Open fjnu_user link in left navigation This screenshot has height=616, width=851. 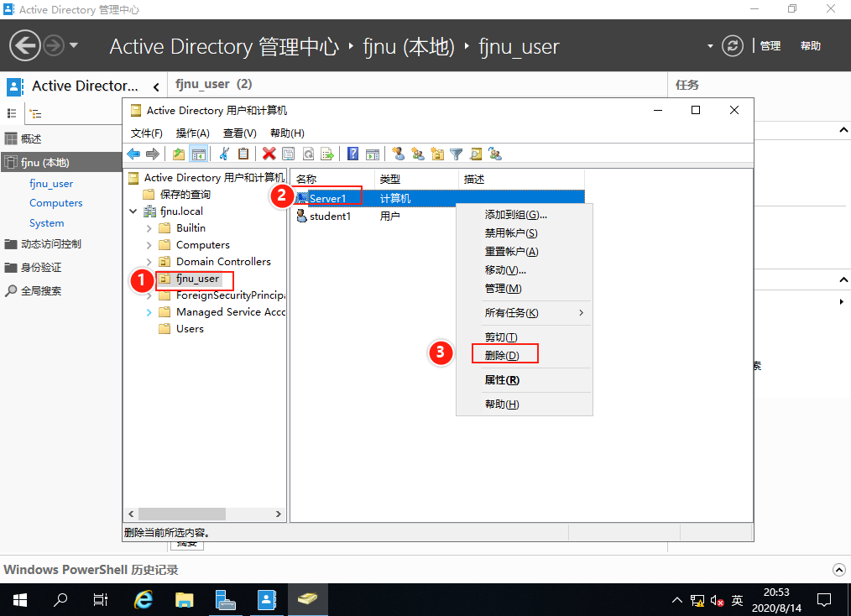tap(51, 184)
